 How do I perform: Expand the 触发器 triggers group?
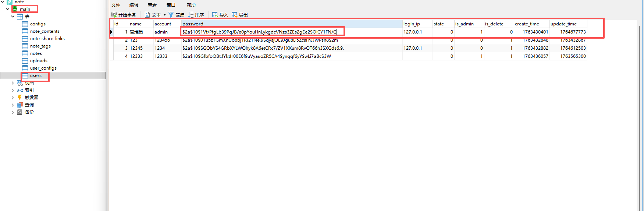pyautogui.click(x=13, y=98)
